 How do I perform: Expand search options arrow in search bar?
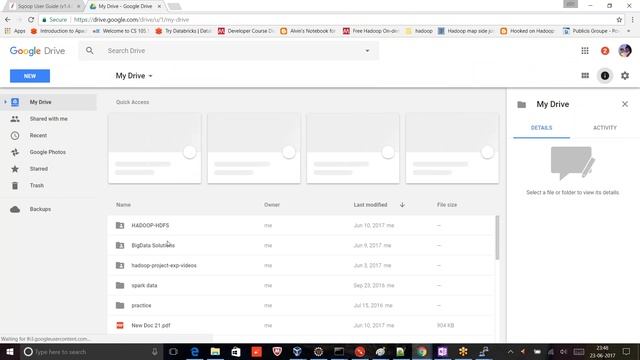click(x=367, y=51)
